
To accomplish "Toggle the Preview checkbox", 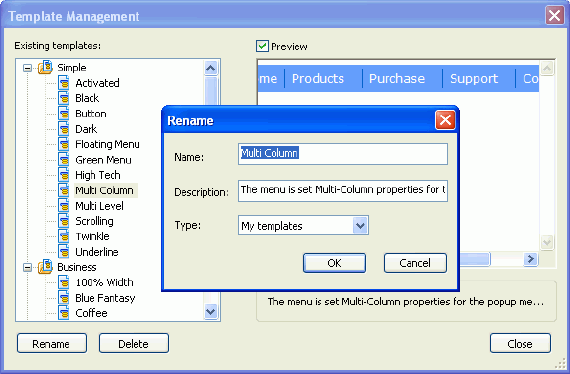I will 262,46.
